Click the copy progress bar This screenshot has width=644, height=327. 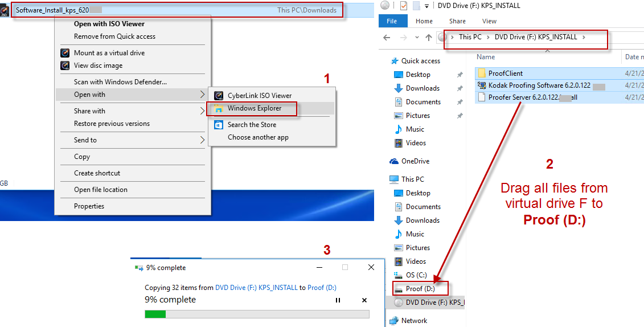(257, 314)
